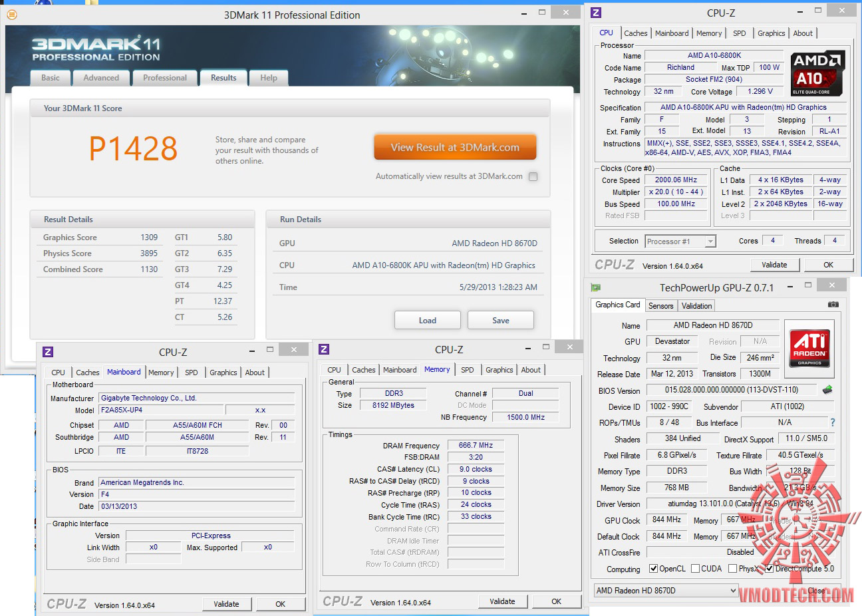Switch to the Basic tab in 3DMark
This screenshot has width=862, height=616.
[x=51, y=78]
